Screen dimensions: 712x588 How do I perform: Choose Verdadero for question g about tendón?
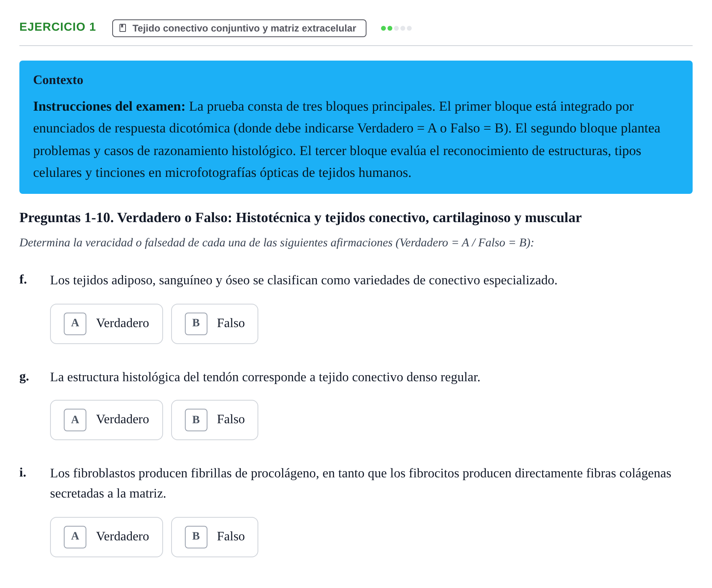pyautogui.click(x=107, y=420)
